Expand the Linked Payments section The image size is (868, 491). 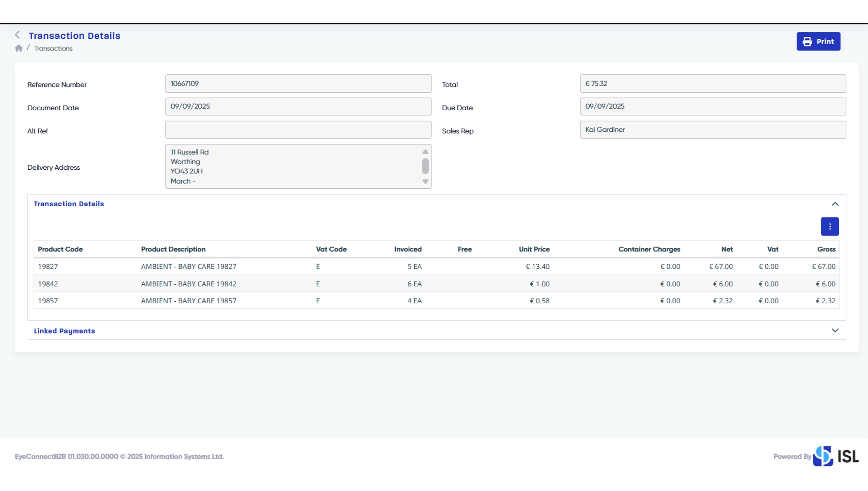[835, 331]
